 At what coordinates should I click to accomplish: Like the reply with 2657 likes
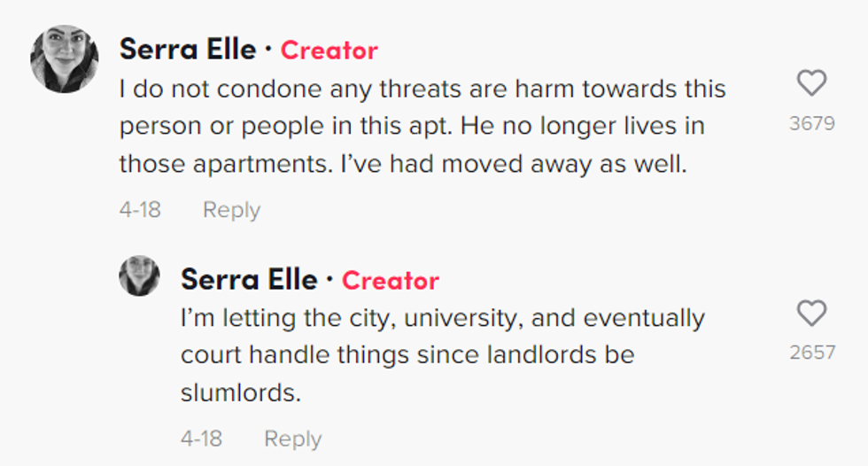[x=811, y=314]
